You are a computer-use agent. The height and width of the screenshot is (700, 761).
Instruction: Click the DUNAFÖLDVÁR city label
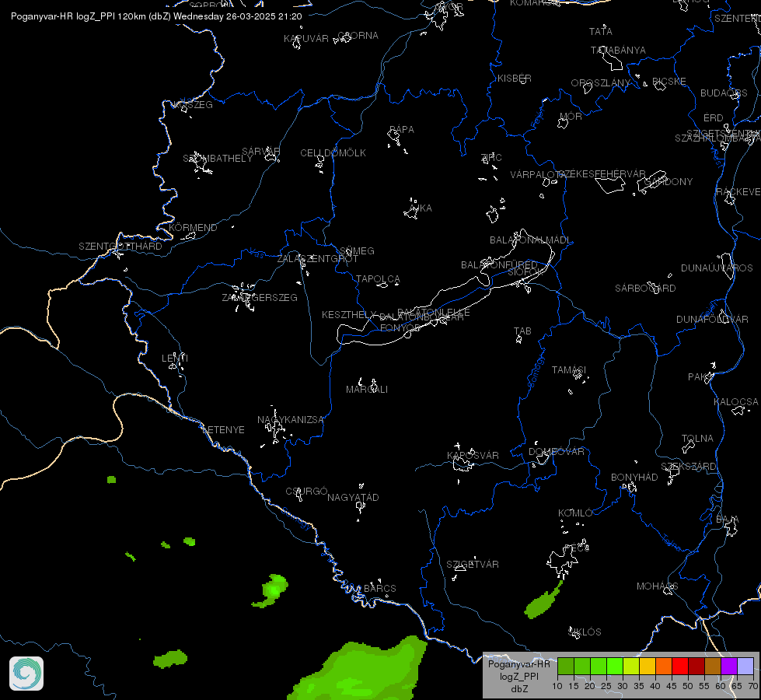click(x=712, y=320)
